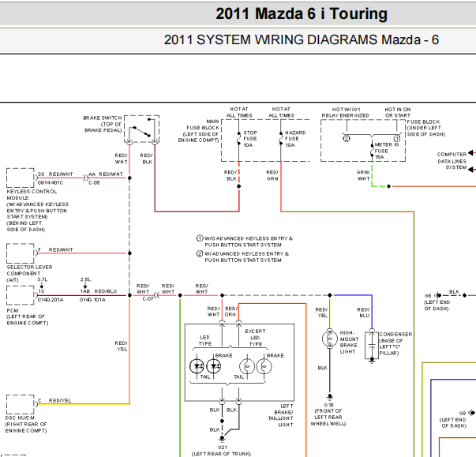Click the METER IG fuse symbol
This screenshot has width=476, height=457.
click(372, 151)
